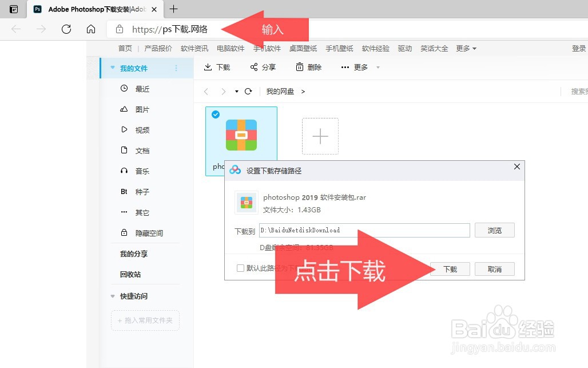Viewport: 588px width, 368px height.
Task: Open the 图片 category in the sidebar
Action: coord(140,109)
